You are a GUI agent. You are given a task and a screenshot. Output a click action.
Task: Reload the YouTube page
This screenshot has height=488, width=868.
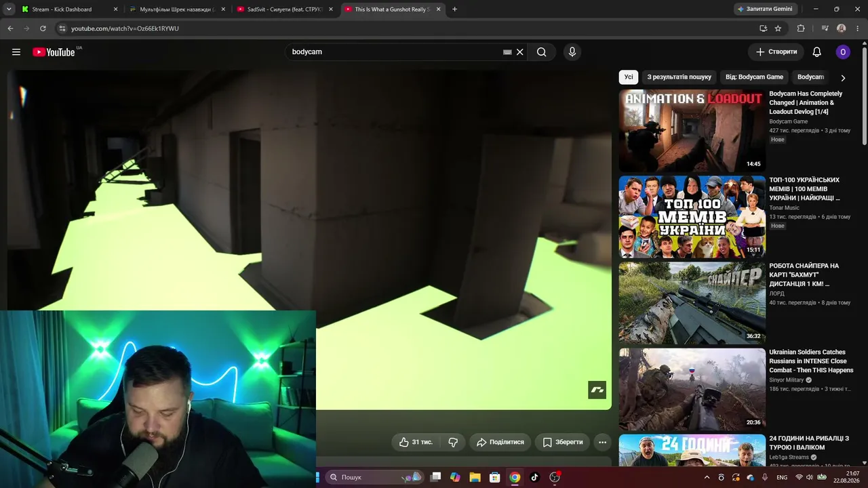pos(43,28)
